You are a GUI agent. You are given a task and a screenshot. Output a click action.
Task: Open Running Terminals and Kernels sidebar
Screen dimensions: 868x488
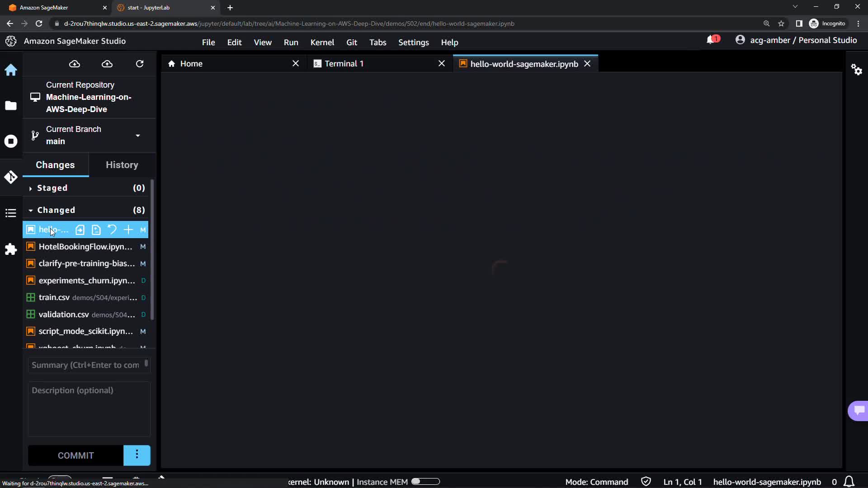coord(11,141)
